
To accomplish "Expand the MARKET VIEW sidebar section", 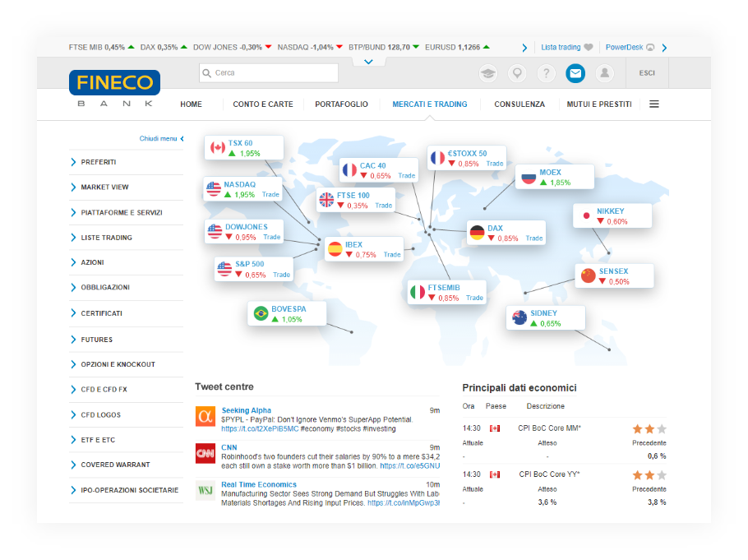I will coord(126,187).
